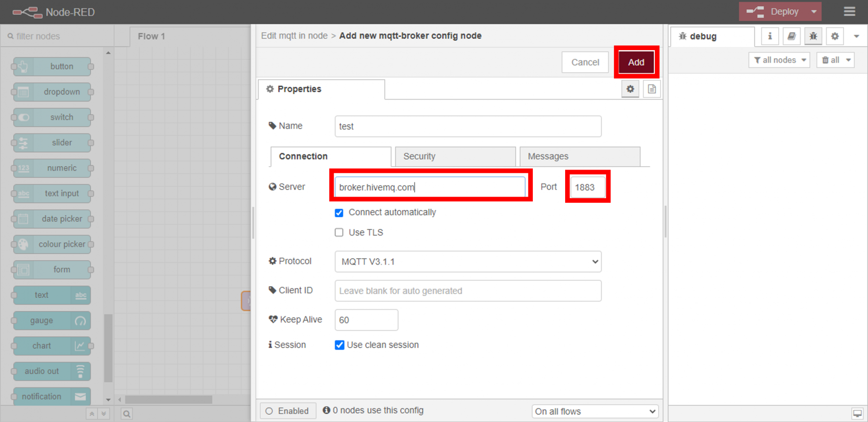Open configuration nodes gear tab in sidebar
Image resolution: width=868 pixels, height=422 pixels.
835,36
